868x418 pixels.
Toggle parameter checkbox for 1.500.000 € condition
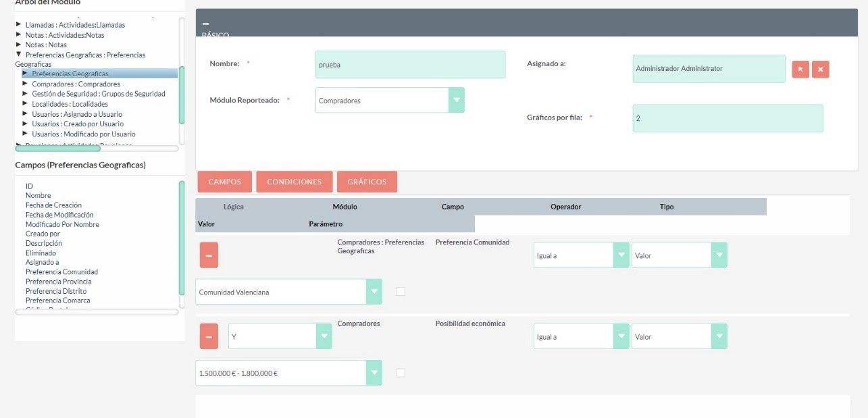401,373
